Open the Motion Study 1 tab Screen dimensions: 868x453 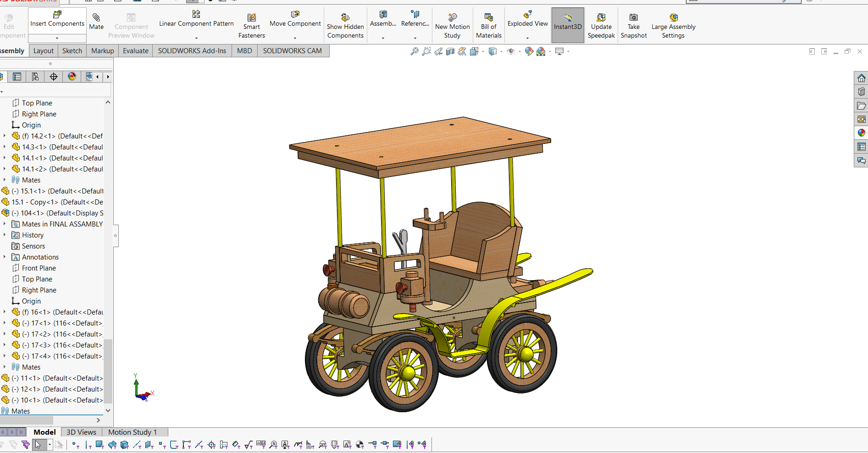click(x=133, y=432)
